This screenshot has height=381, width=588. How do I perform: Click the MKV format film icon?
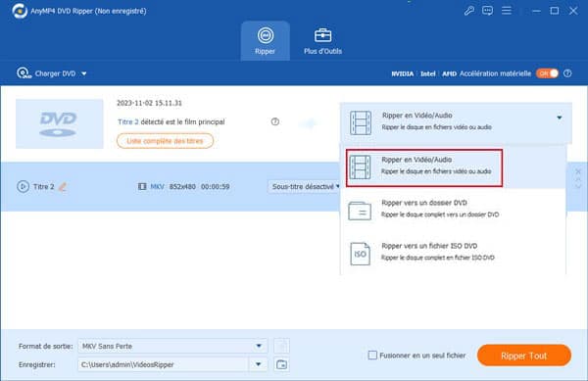(x=142, y=186)
